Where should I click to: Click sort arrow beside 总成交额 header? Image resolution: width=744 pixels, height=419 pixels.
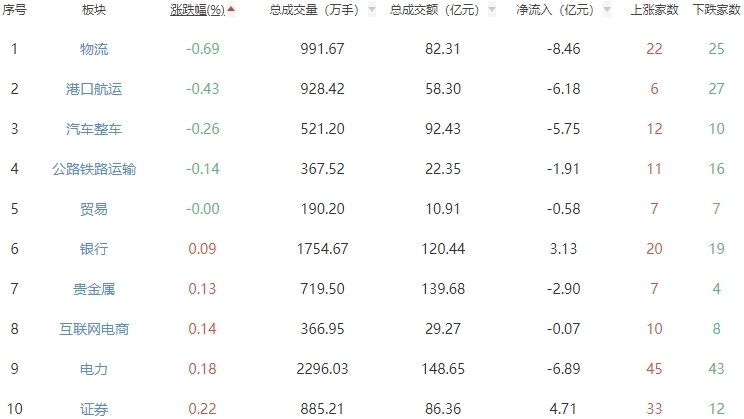tap(492, 10)
